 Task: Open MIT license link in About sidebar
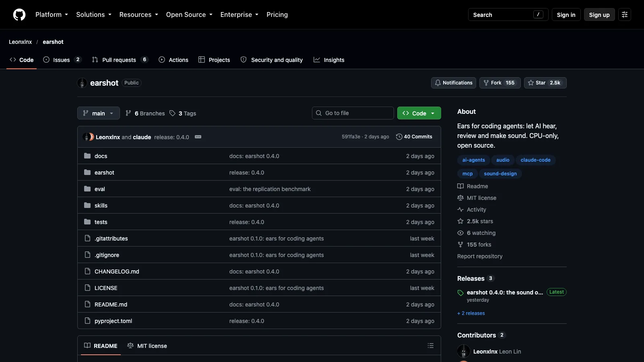tap(477, 198)
